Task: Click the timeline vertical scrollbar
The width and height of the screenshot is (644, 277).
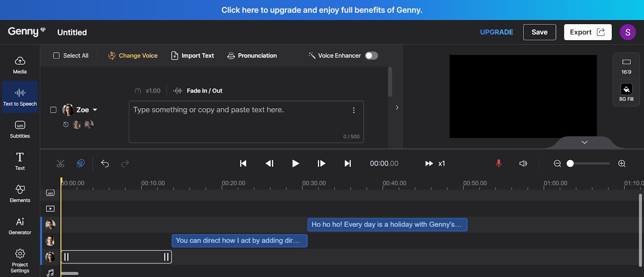Action: 640,230
